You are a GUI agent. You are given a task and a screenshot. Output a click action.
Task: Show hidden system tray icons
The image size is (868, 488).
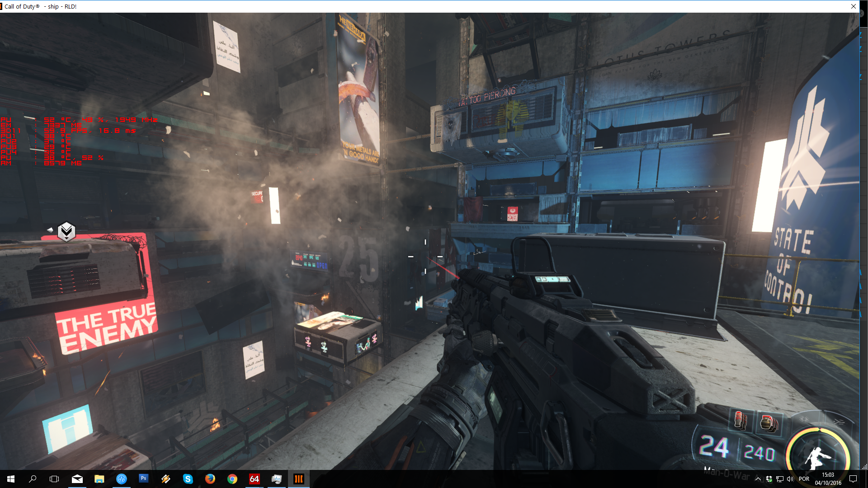[x=758, y=479]
